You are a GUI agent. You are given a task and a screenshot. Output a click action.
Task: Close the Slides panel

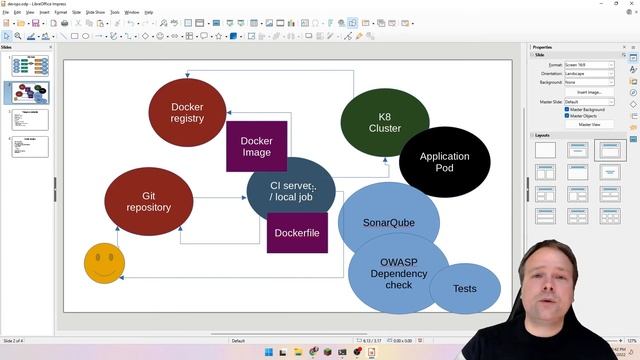click(51, 47)
